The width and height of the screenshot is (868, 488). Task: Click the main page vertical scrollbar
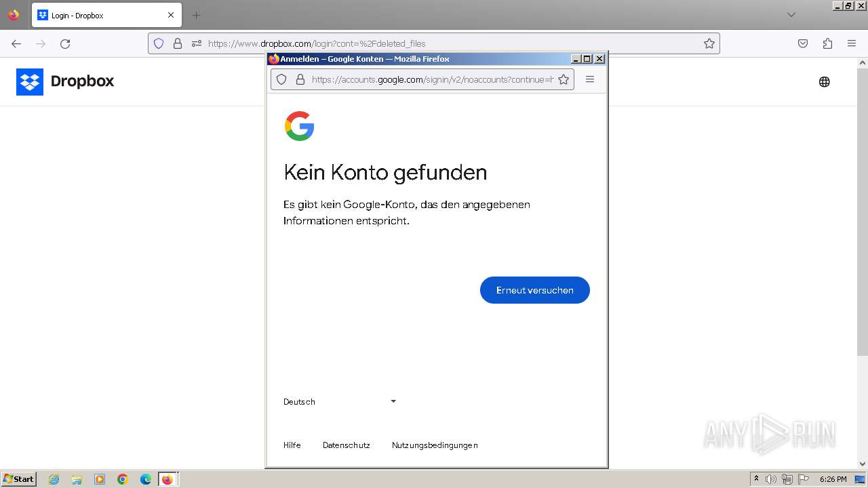tap(863, 211)
